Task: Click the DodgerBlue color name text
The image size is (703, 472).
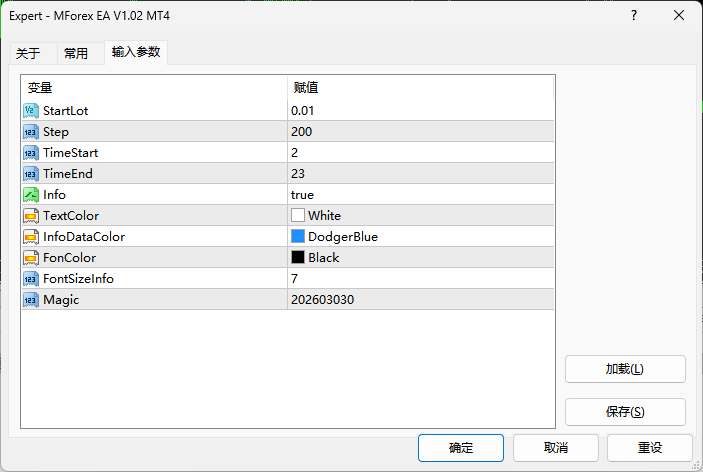Action: [343, 237]
